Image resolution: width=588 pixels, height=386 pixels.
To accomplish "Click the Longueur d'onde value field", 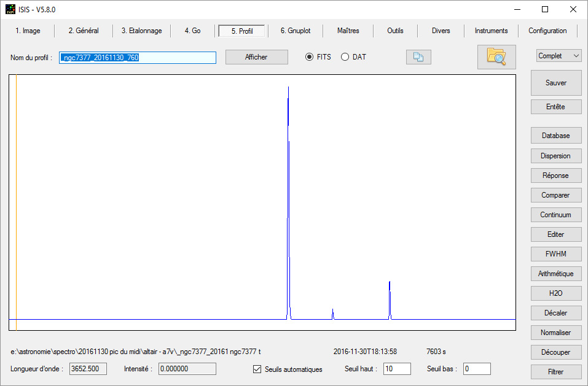I will click(x=88, y=369).
